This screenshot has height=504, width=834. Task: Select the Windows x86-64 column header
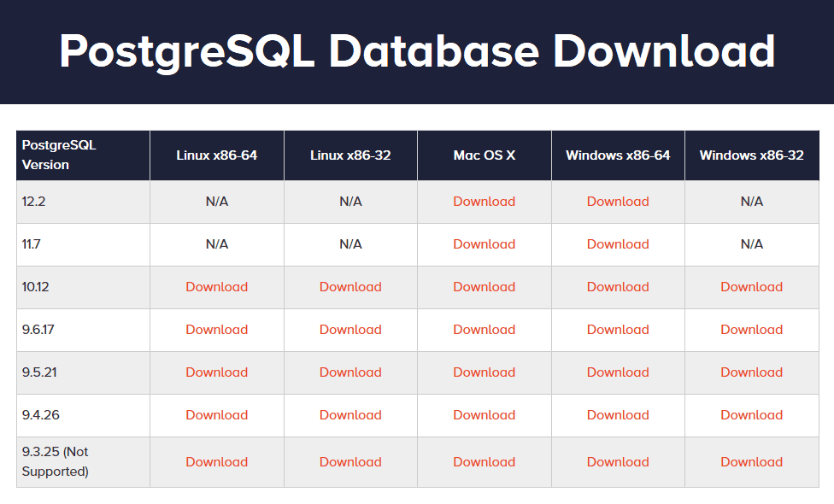point(617,155)
